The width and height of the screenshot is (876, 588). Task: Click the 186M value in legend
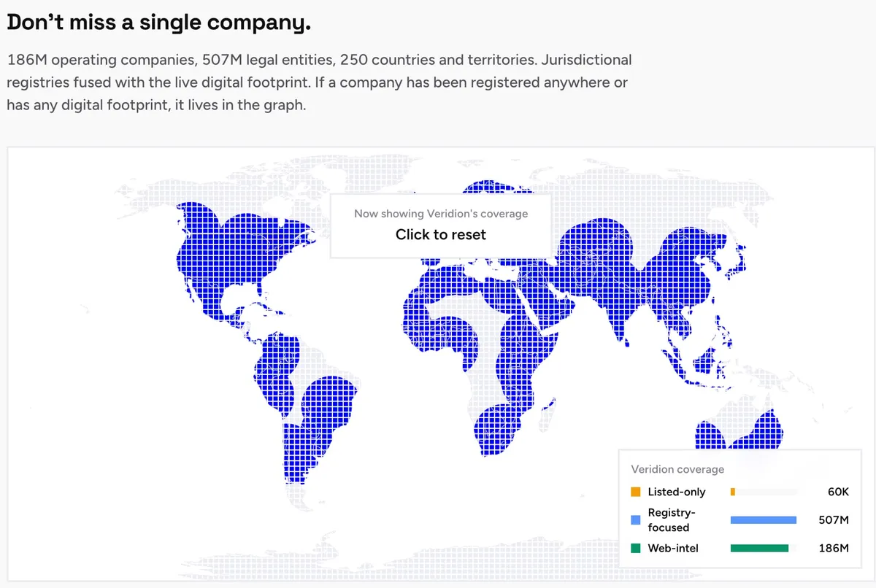click(834, 548)
